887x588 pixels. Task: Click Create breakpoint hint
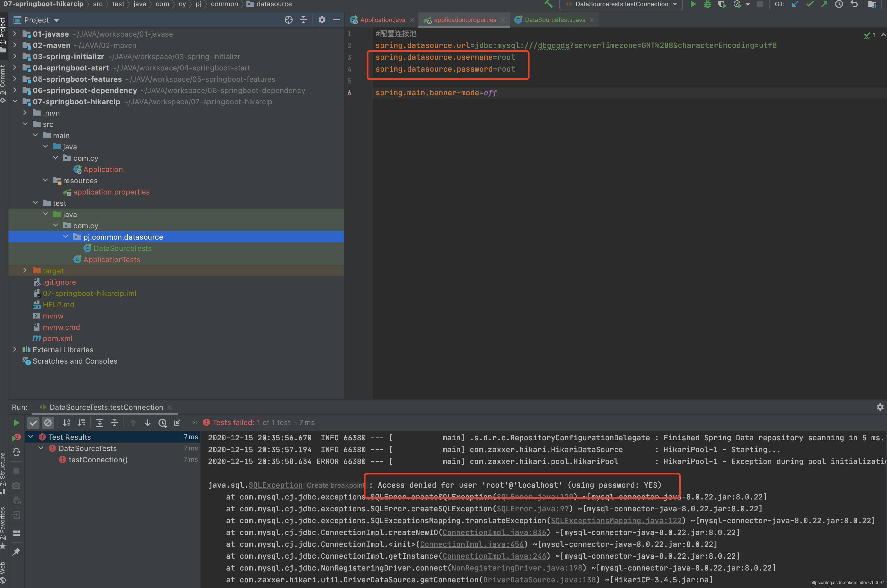[x=335, y=485]
